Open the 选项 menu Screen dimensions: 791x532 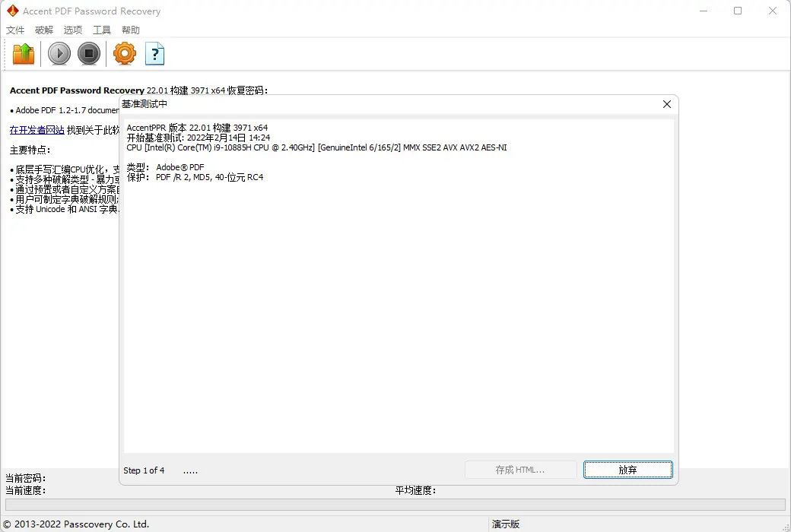coord(73,30)
